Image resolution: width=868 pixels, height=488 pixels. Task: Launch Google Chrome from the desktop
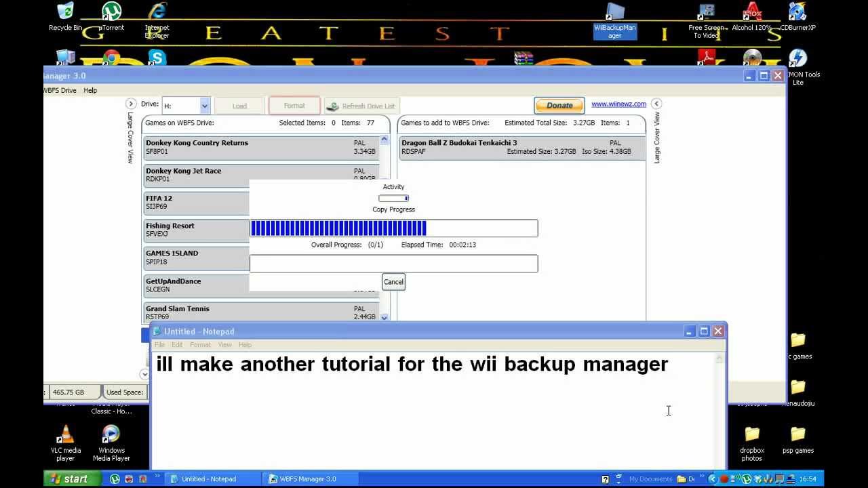[x=111, y=58]
